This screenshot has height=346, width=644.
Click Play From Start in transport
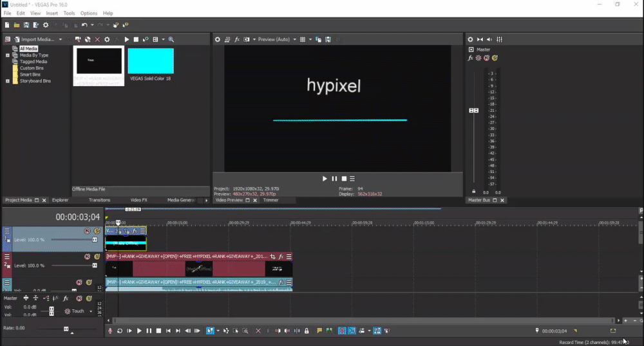point(129,331)
